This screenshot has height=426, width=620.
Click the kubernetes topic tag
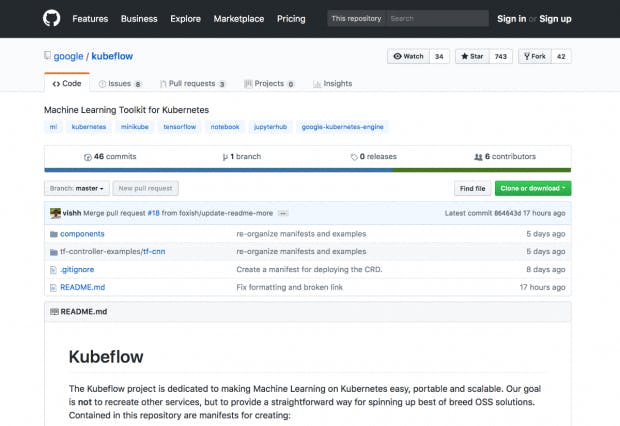click(x=89, y=127)
